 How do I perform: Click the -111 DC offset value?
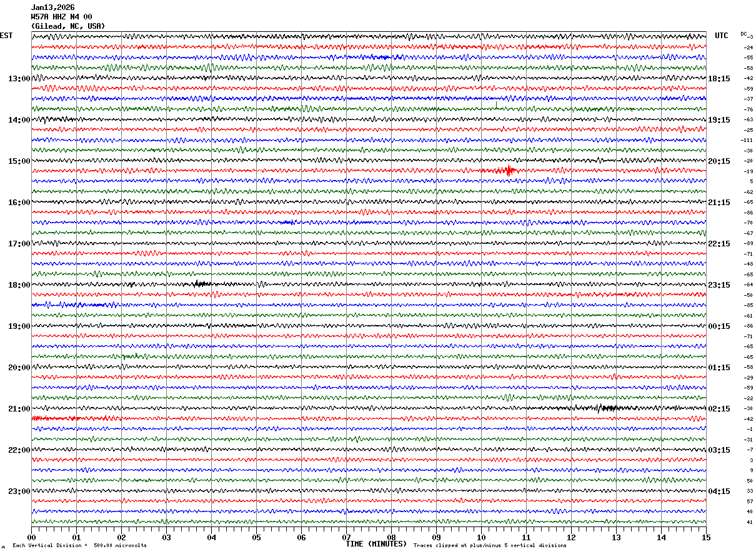coord(747,140)
